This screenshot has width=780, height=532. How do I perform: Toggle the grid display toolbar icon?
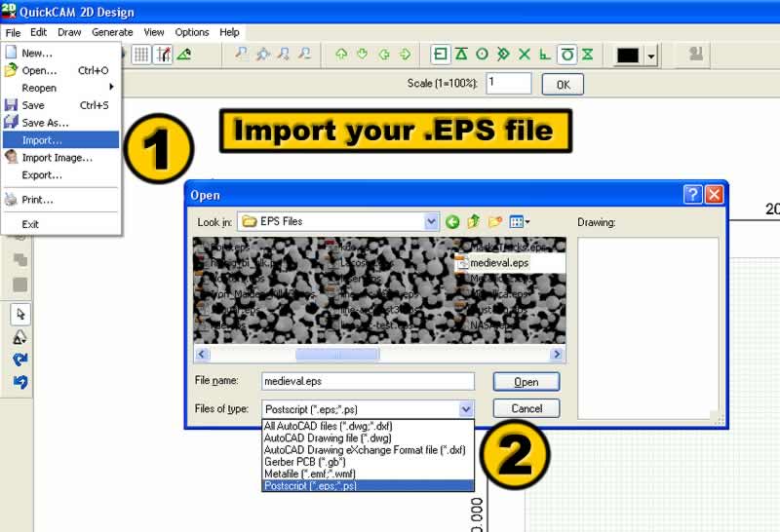point(141,55)
